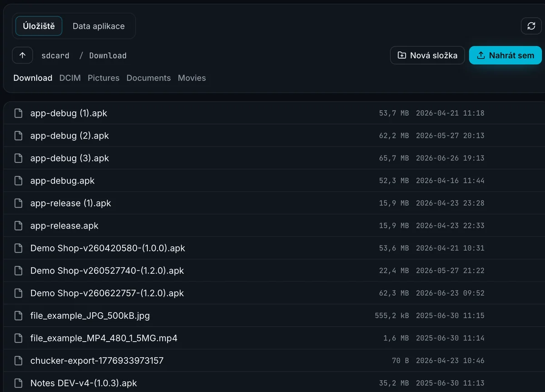
Task: Click file icon of Notes DEV-v4 apk
Action: (18, 383)
